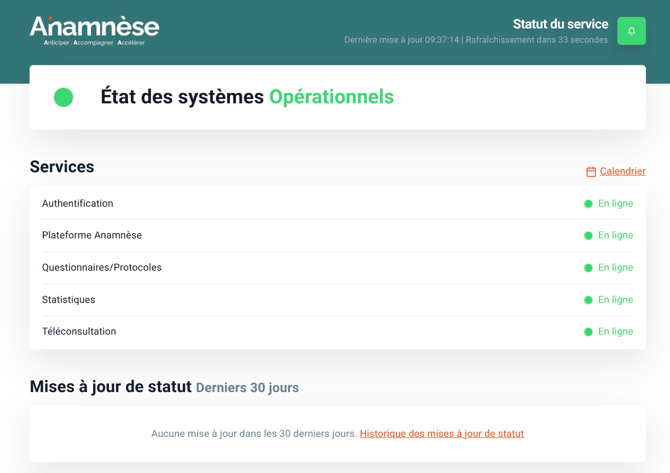Select the Authentification service row

pyautogui.click(x=338, y=203)
